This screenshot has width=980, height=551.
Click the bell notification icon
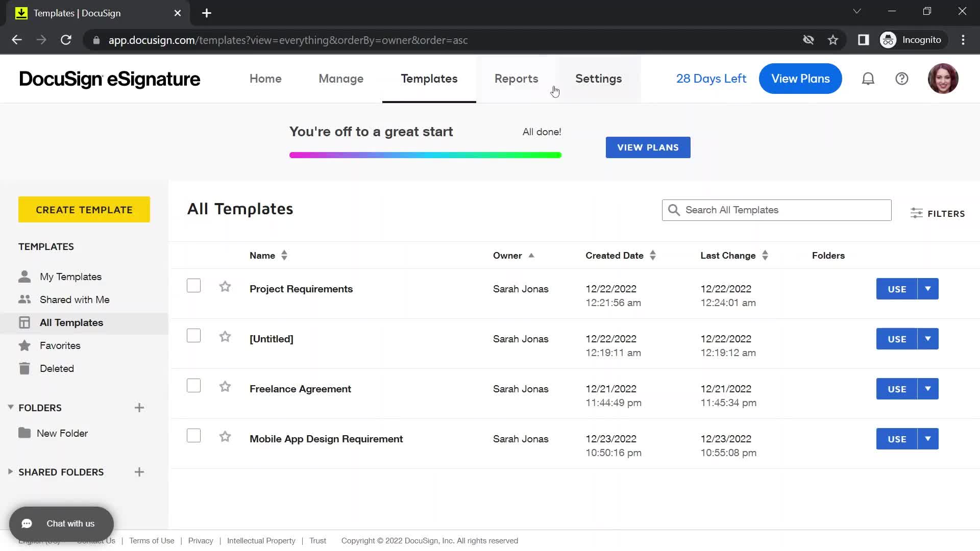(x=868, y=79)
